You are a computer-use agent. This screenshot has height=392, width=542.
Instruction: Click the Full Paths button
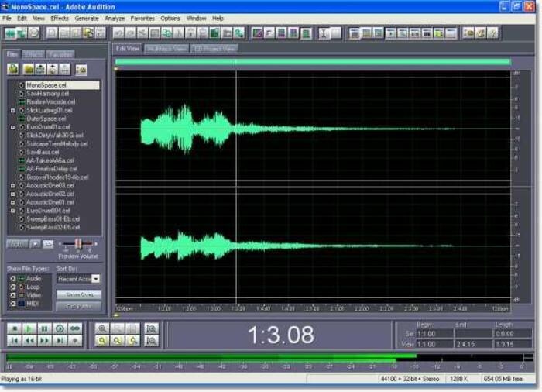point(79,306)
